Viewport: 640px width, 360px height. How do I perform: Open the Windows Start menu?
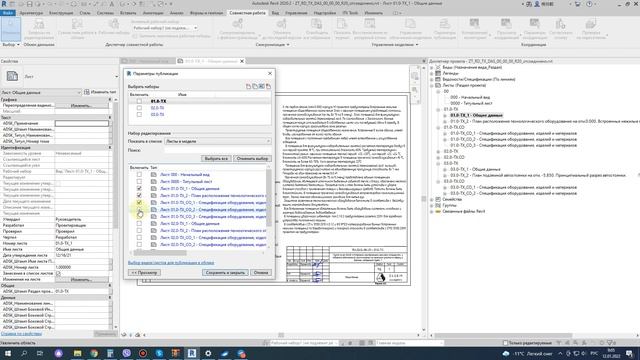pos(7,353)
